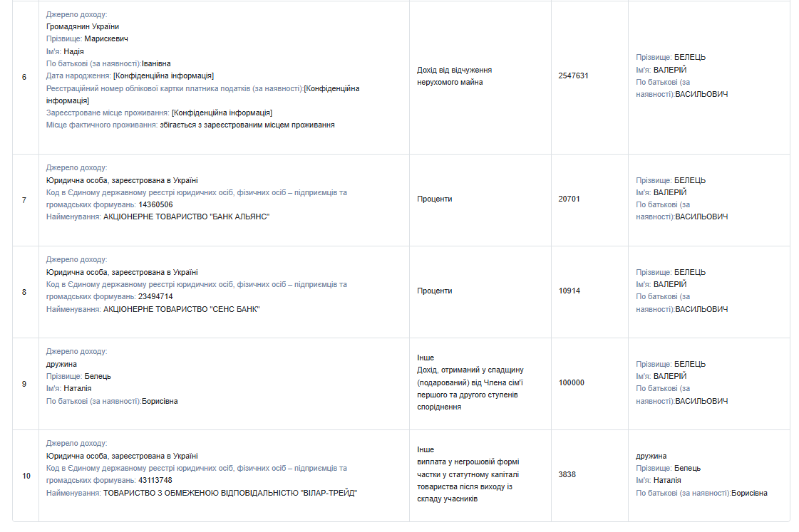Click the inheritance income description in row 9
The image size is (799, 532).
click(470, 388)
